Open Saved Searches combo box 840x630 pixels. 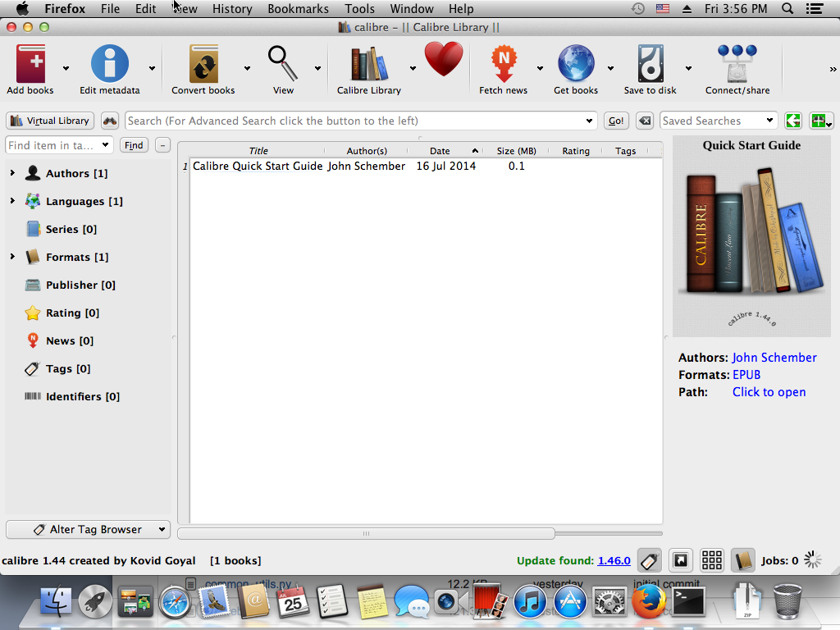(719, 121)
